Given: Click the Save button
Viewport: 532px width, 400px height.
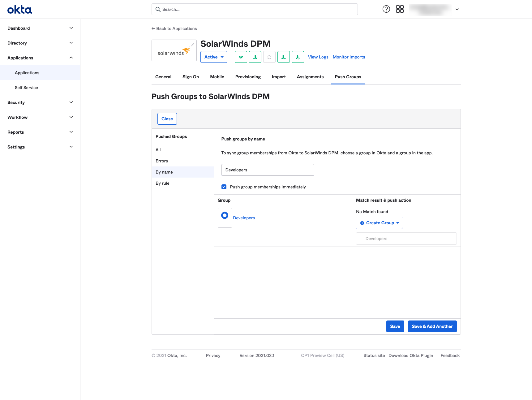Looking at the screenshot, I should click(x=395, y=326).
